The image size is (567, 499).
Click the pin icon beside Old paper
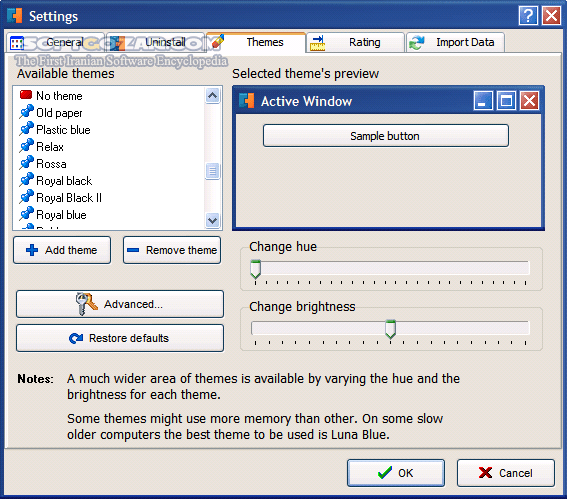pos(26,112)
